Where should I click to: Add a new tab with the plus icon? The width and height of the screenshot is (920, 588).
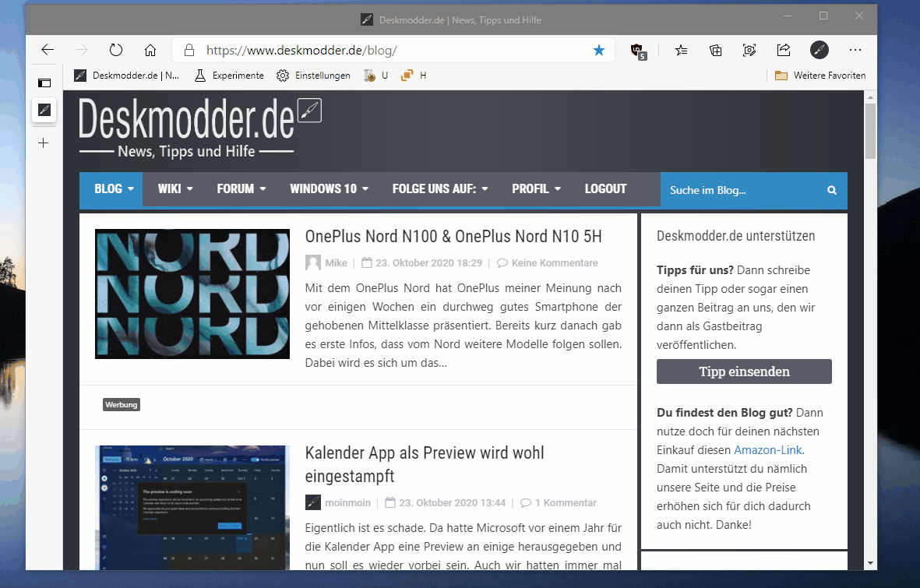pos(44,143)
